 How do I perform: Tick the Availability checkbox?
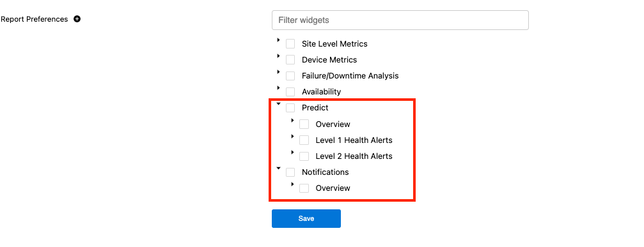coord(290,92)
